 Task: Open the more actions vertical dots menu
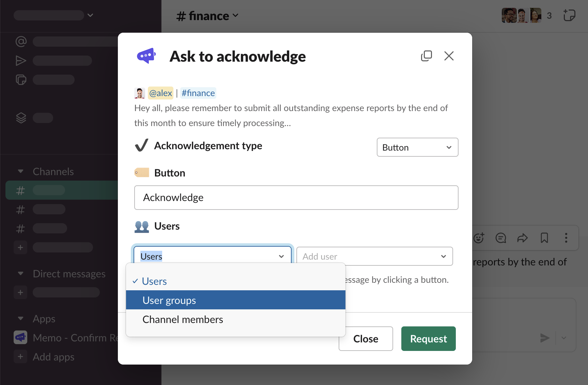coord(566,238)
